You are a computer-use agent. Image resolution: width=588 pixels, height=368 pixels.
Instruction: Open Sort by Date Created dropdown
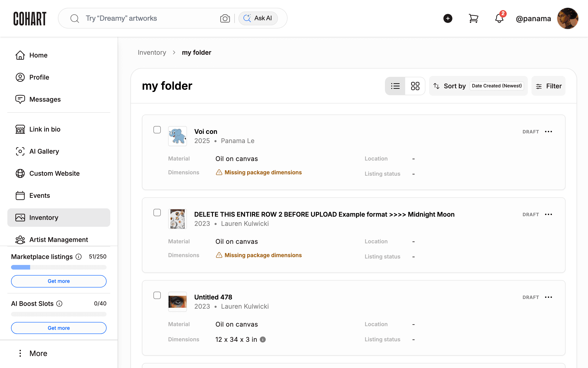point(478,86)
